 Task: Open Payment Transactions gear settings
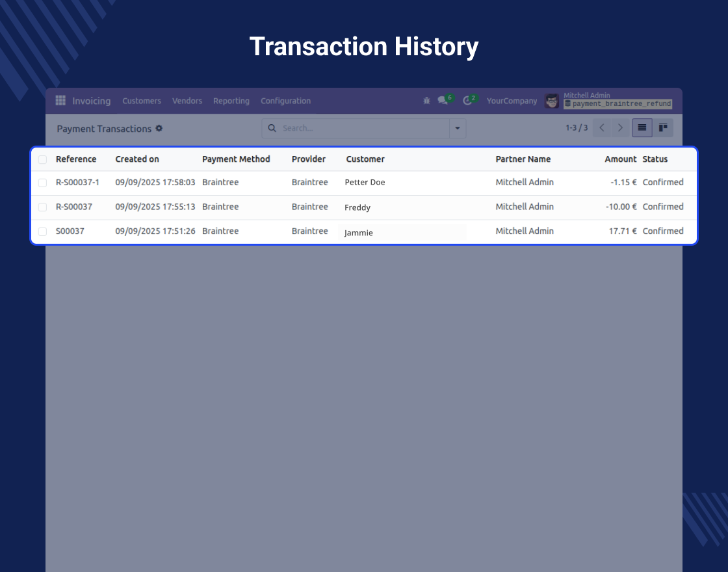click(x=159, y=128)
